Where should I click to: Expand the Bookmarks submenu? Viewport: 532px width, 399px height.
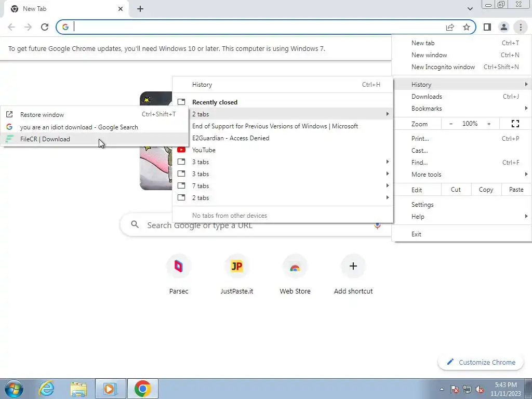tap(462, 109)
